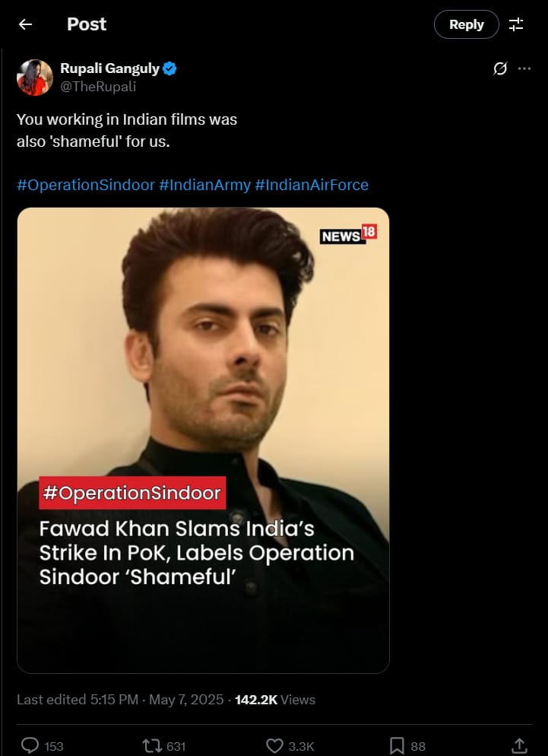The image size is (548, 756).
Task: Open the #IndianArmy hashtag
Action: [x=205, y=185]
